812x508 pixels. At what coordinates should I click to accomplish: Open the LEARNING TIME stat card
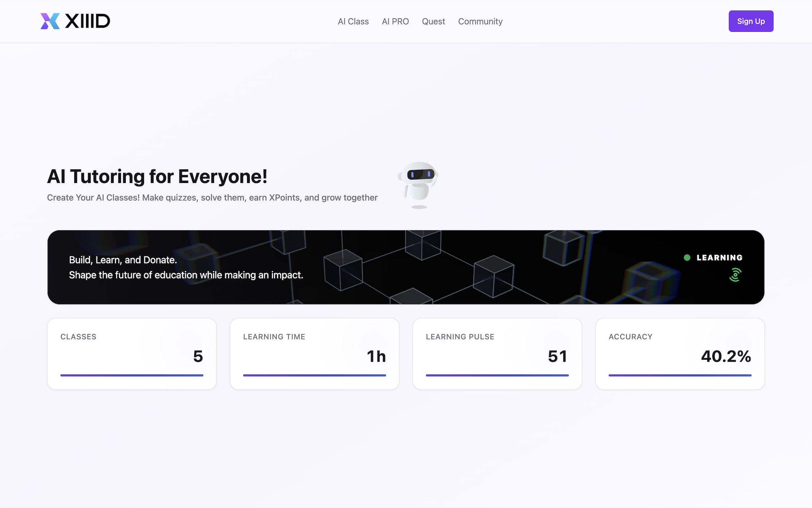tap(315, 354)
